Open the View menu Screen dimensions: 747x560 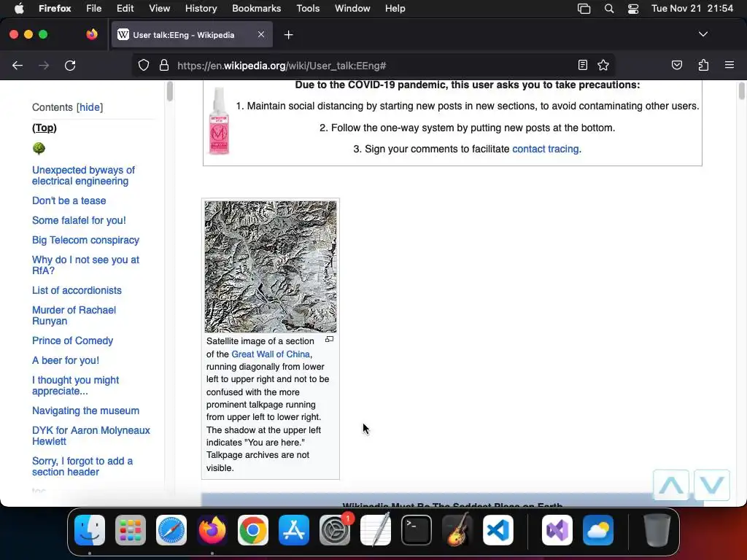click(x=159, y=8)
